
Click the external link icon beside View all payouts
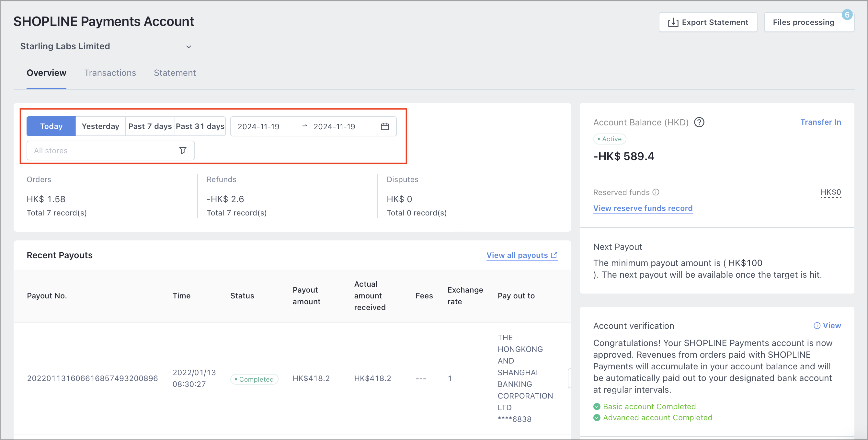[x=554, y=255]
